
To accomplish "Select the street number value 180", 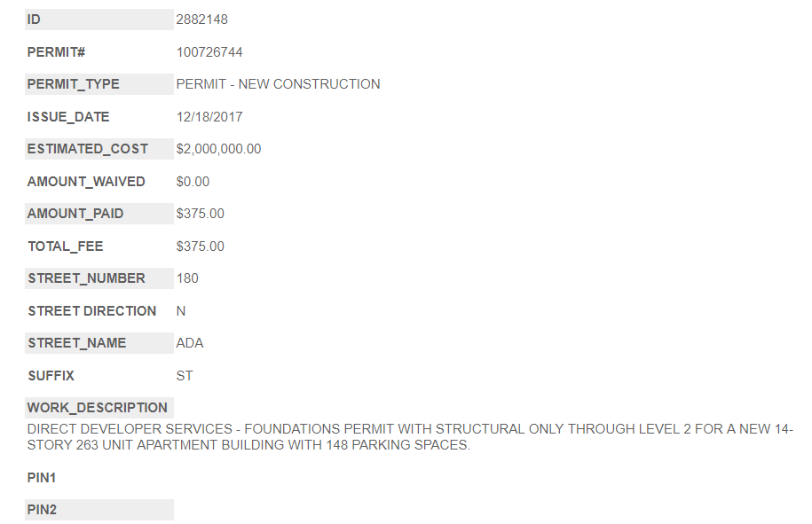I will pyautogui.click(x=187, y=278).
